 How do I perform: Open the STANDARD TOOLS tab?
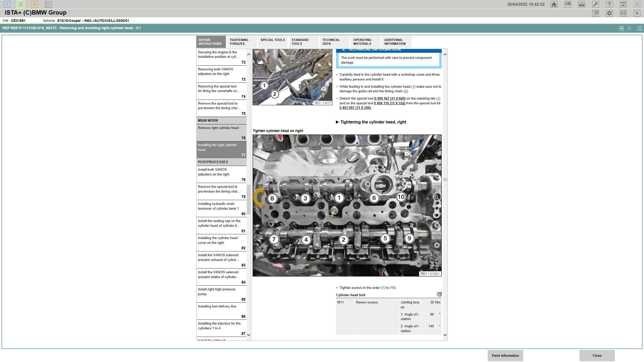tap(304, 42)
